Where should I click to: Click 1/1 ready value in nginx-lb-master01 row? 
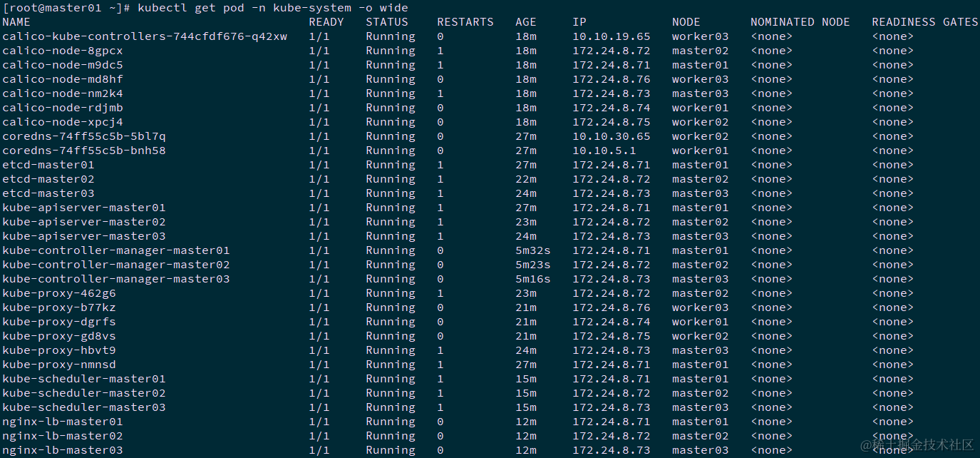coord(319,422)
